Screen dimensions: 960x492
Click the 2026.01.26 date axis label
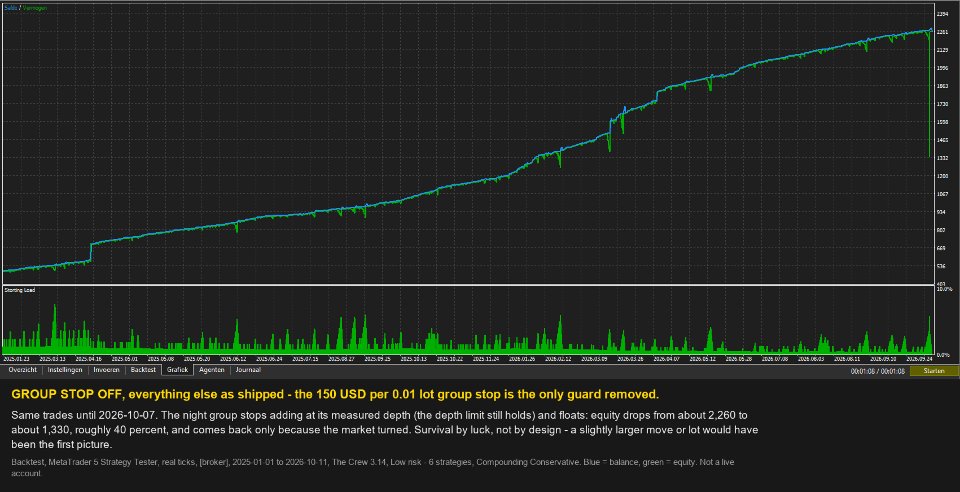click(x=521, y=359)
